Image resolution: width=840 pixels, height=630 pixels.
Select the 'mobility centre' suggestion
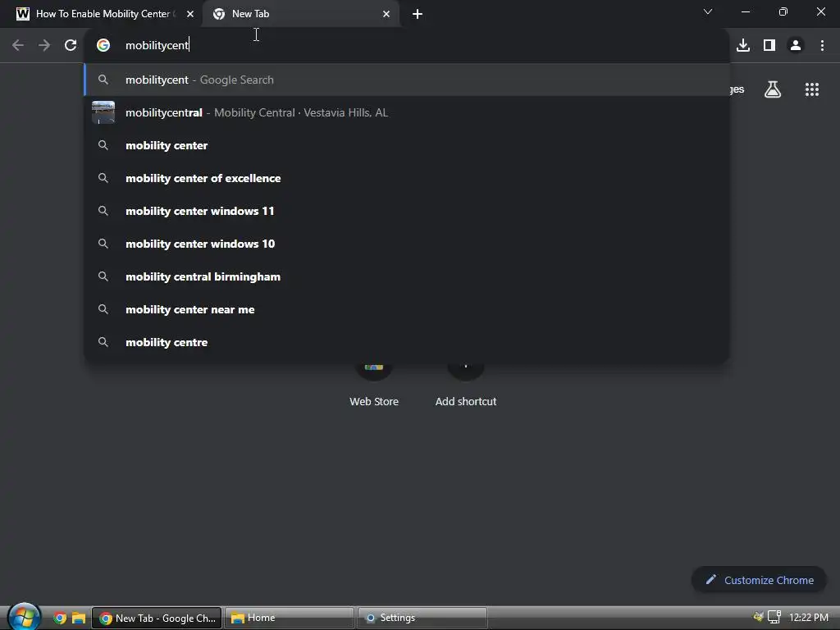[x=407, y=342]
